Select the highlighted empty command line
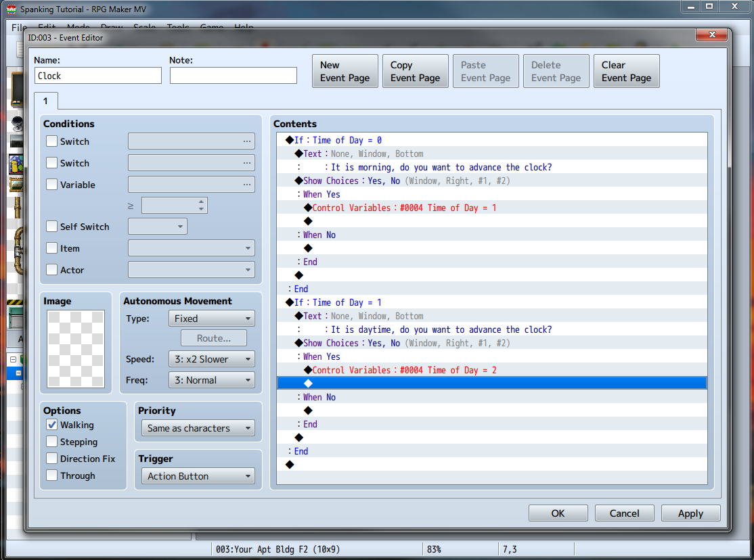This screenshot has height=560, width=754. (x=492, y=383)
